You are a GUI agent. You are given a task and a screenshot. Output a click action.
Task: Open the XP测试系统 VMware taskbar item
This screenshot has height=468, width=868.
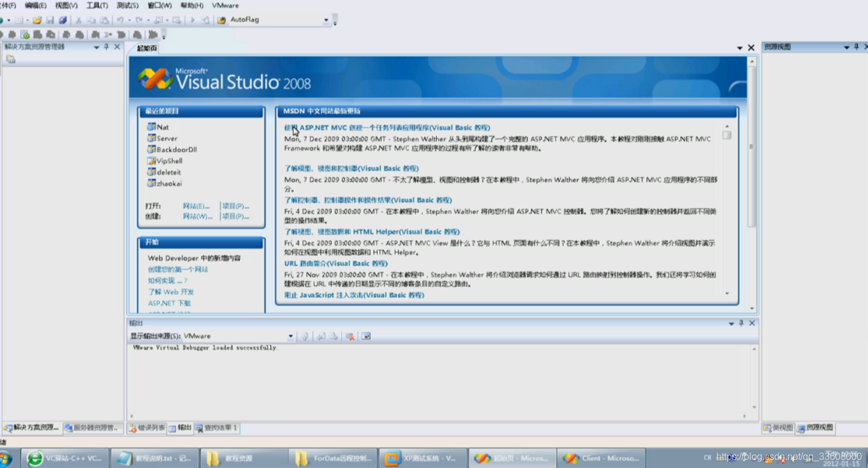pos(423,458)
